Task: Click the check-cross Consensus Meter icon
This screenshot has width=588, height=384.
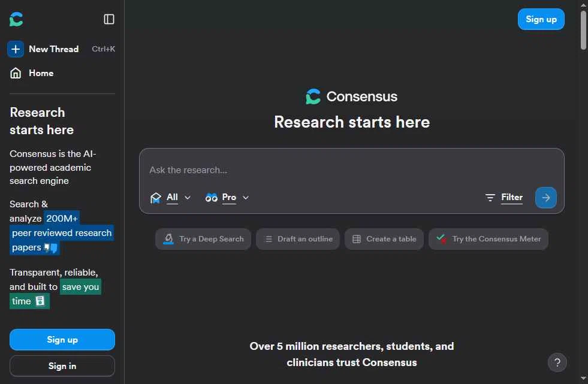Action: point(441,238)
